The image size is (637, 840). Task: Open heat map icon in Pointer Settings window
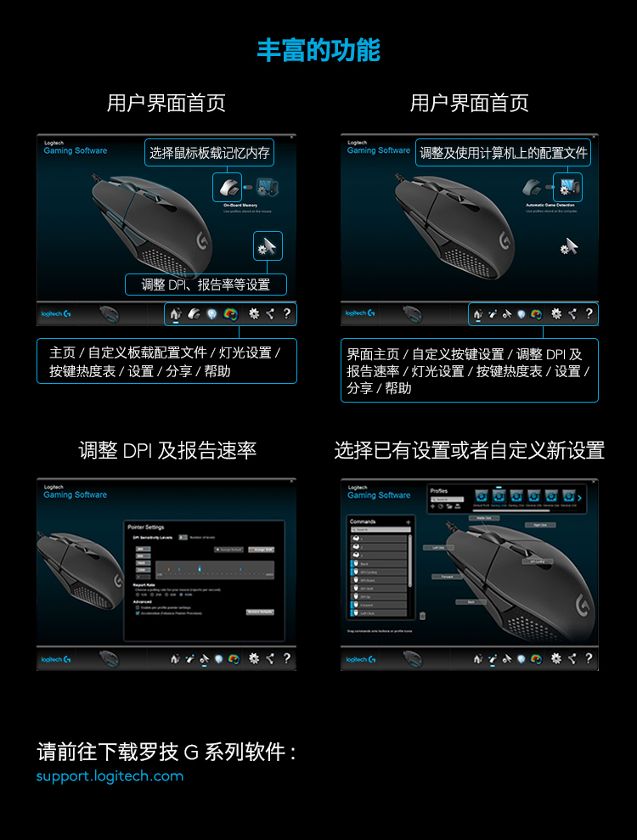coord(234,659)
